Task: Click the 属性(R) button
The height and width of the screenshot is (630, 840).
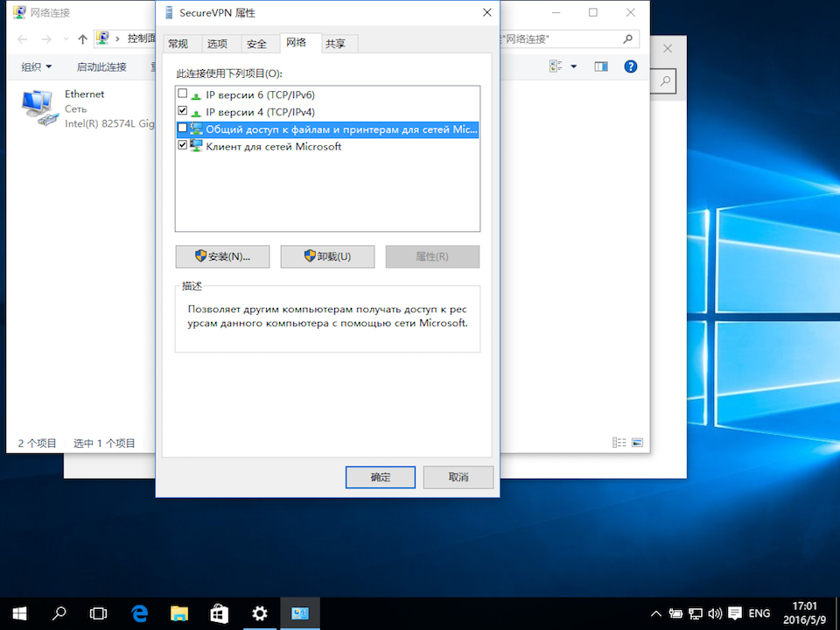Action: pos(432,256)
